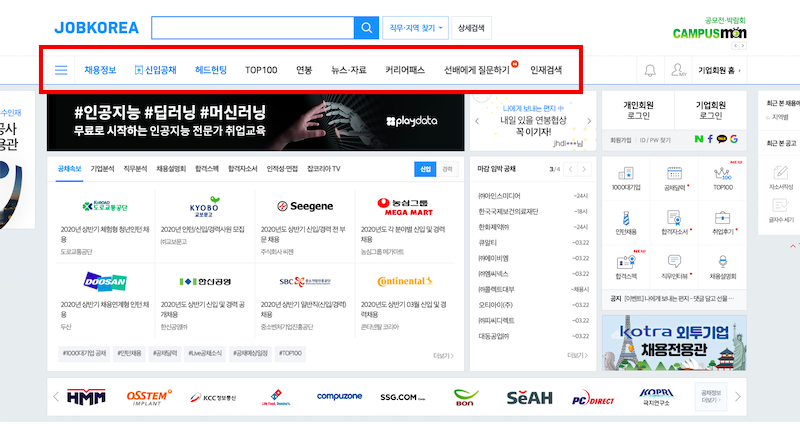Click the job search input field
The height and width of the screenshot is (424, 800).
coord(252,27)
